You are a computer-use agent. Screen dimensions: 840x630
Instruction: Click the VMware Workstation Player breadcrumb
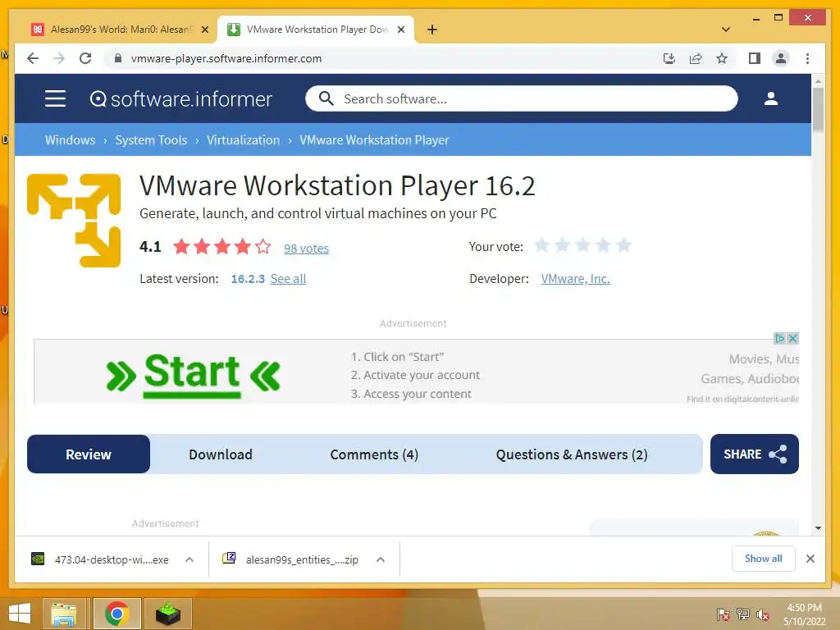pos(374,139)
